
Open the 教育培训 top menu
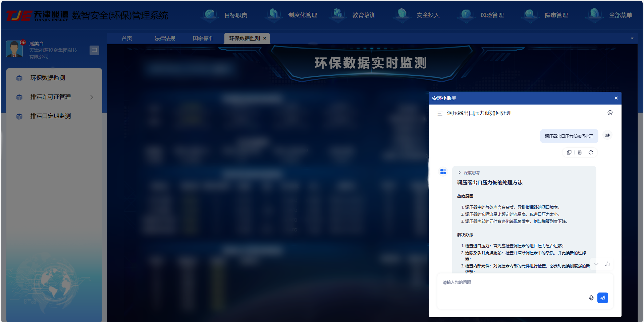coord(364,15)
